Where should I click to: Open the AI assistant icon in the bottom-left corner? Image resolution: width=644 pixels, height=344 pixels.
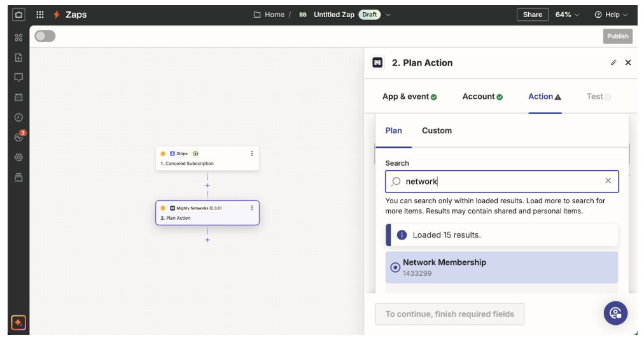point(18,323)
